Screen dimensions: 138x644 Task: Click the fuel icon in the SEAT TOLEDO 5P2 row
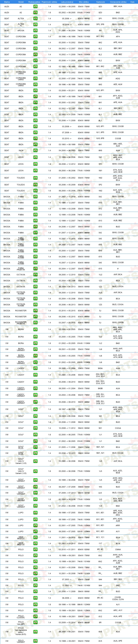[x=35, y=185]
